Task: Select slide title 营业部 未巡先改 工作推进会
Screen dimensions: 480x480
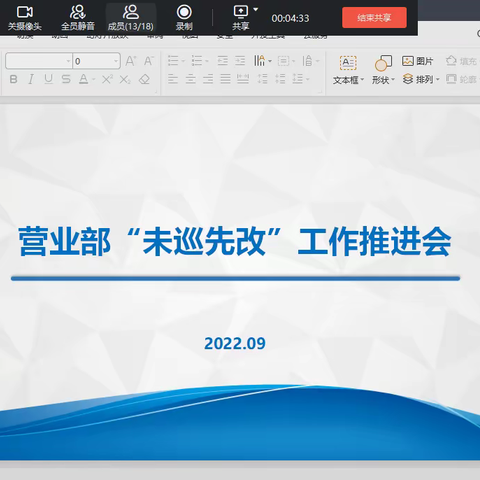Action: pos(235,242)
